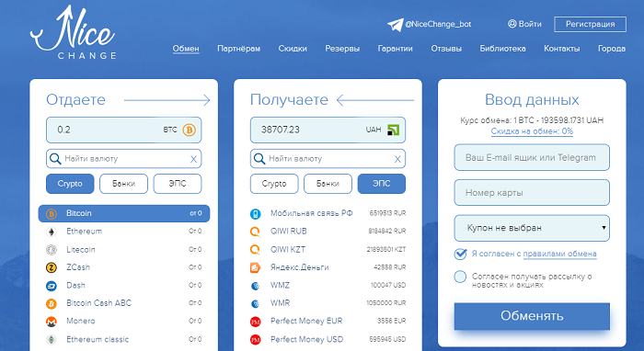Open the правилами обмена link

[559, 254]
